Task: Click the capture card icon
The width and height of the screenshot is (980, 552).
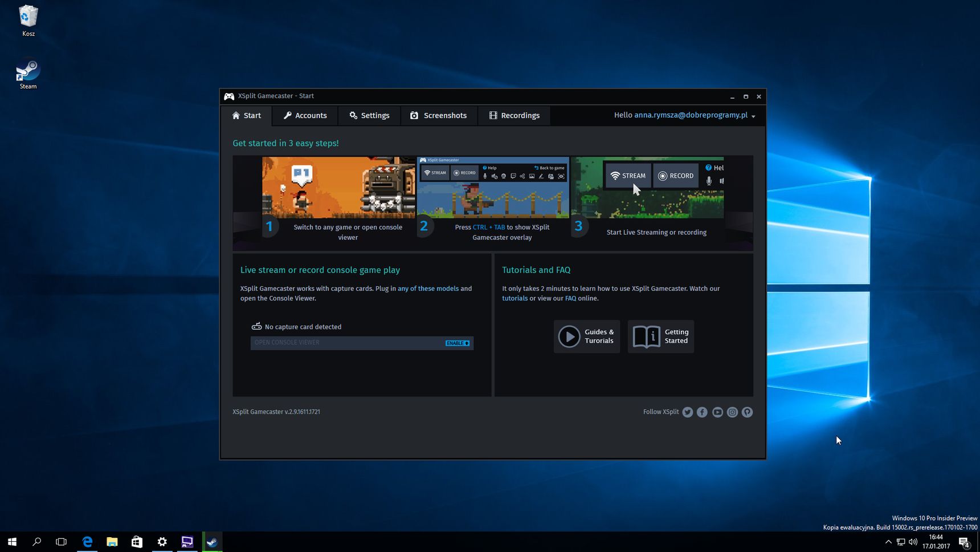Action: coord(256,326)
